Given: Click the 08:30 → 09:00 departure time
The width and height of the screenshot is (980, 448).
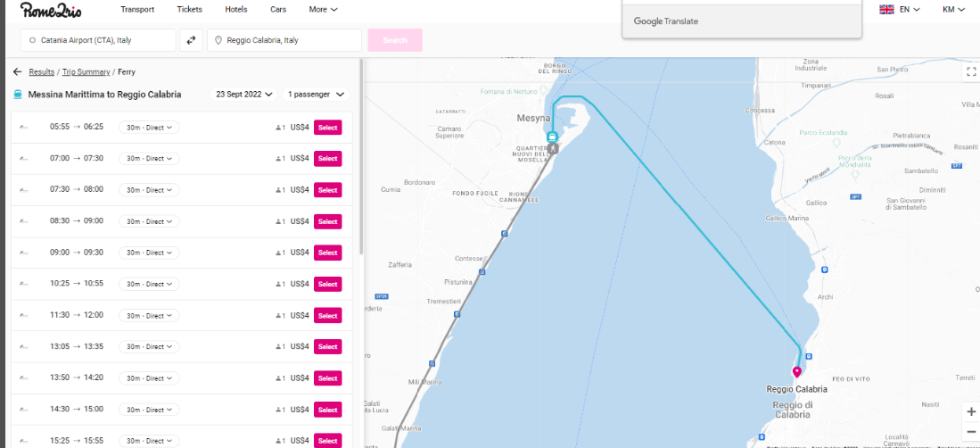Looking at the screenshot, I should point(77,220).
